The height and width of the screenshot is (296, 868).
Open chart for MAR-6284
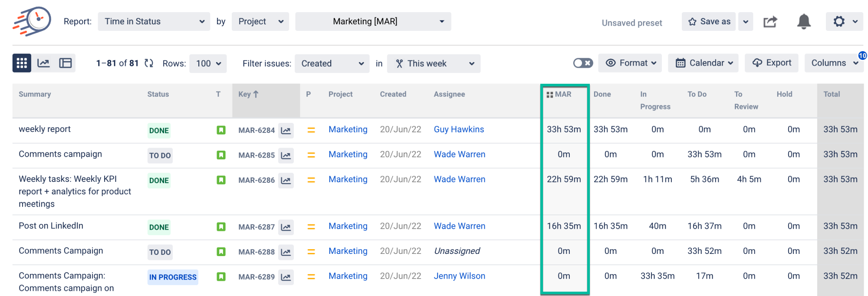(286, 130)
